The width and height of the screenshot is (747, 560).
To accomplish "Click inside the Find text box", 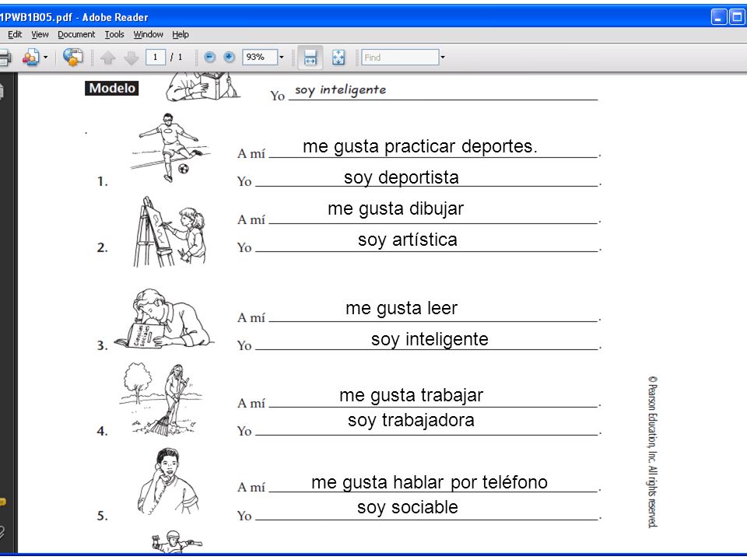I will [400, 57].
